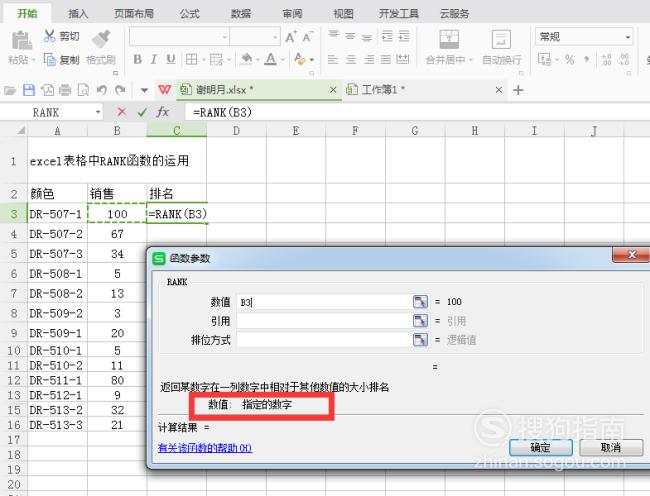Align cell contents to vertical middle

[x=350, y=36]
